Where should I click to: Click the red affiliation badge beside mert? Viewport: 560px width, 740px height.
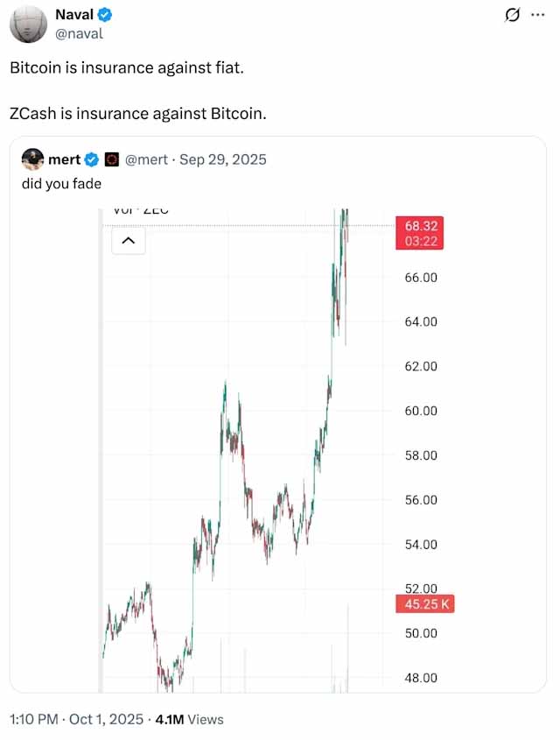pyautogui.click(x=111, y=159)
